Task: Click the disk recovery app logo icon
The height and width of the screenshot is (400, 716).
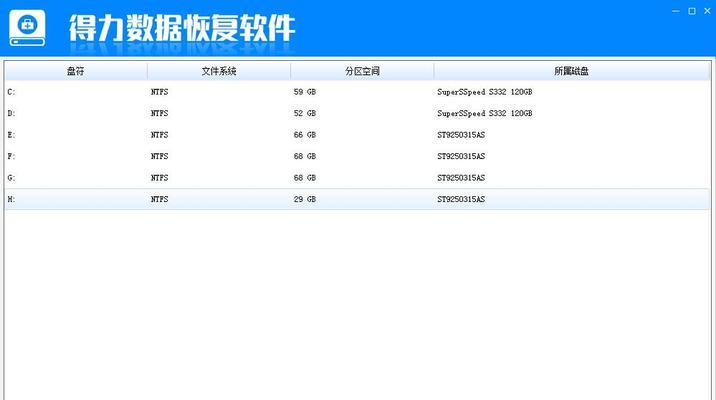Action: coord(27,28)
